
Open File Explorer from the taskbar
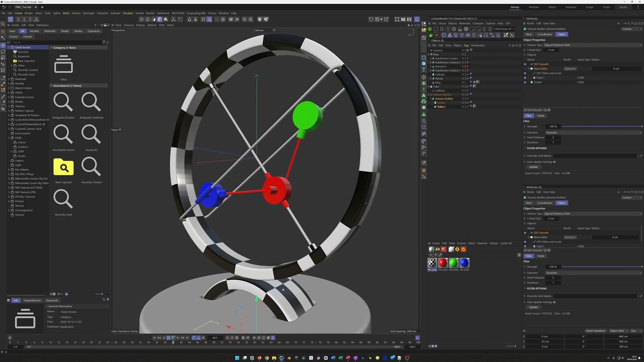(x=274, y=358)
